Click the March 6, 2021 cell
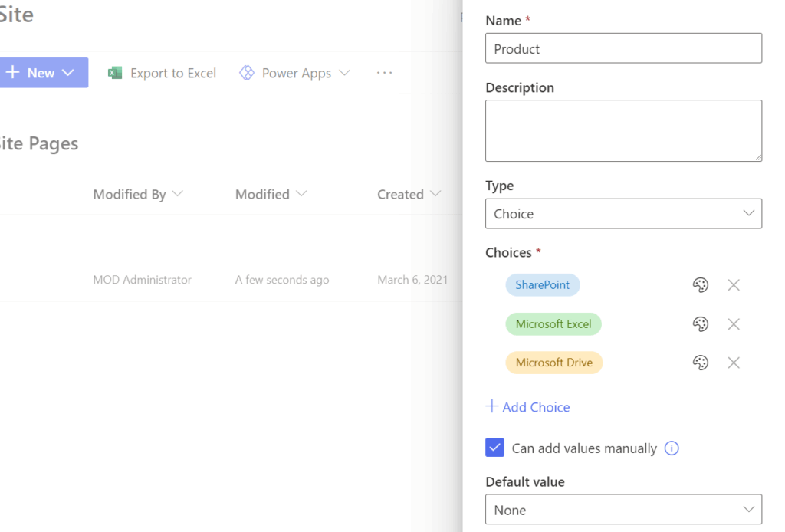 [412, 280]
